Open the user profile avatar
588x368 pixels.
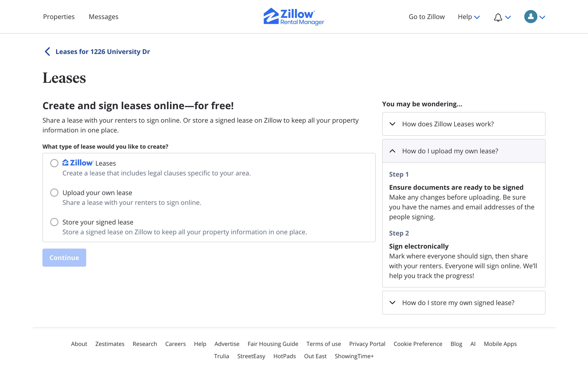[530, 17]
